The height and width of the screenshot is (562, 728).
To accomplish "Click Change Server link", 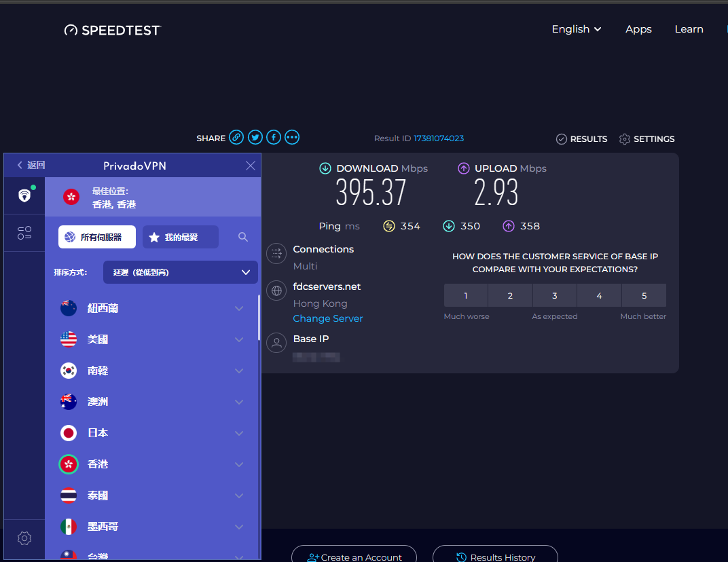I will [x=328, y=318].
